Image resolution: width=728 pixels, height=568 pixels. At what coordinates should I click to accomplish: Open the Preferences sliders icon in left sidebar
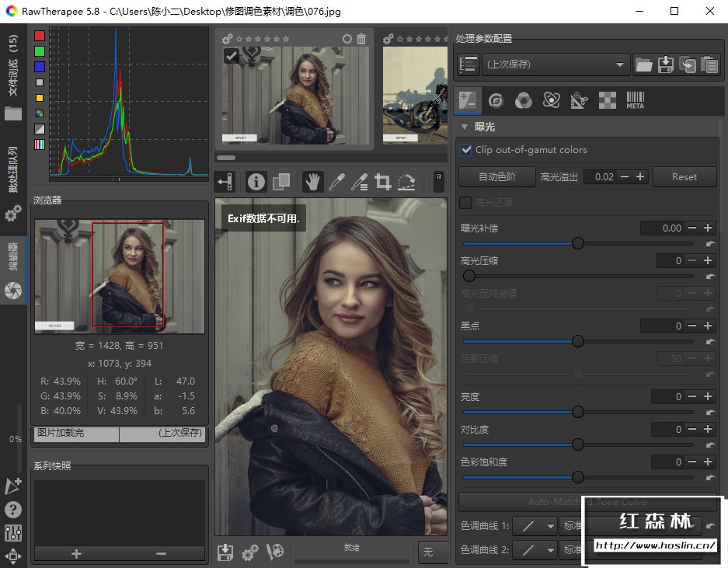(x=13, y=533)
